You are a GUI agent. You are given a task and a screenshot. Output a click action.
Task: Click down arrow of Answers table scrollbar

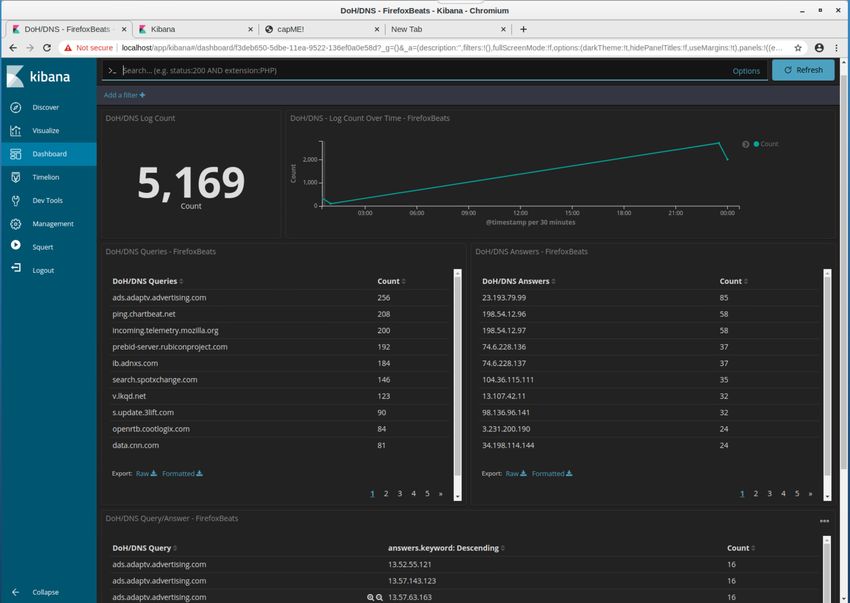tap(827, 496)
